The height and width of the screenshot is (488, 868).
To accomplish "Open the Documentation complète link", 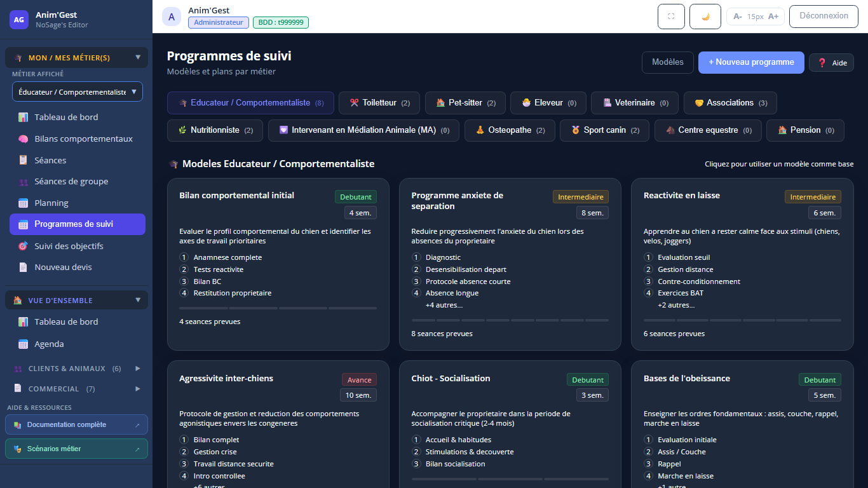I will [x=76, y=424].
